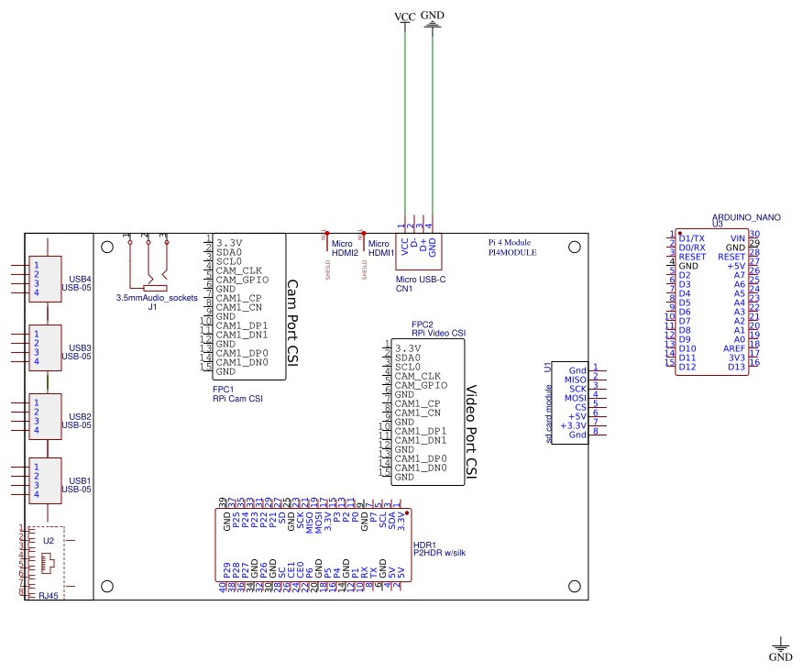Select the Micro HDMI2 pin symbol
The image size is (802, 672).
327,241
